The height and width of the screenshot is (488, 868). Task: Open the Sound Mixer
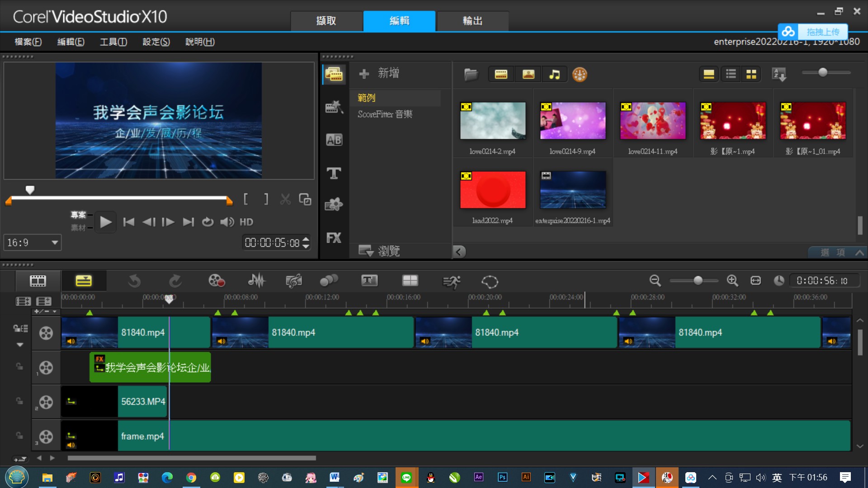pyautogui.click(x=257, y=281)
